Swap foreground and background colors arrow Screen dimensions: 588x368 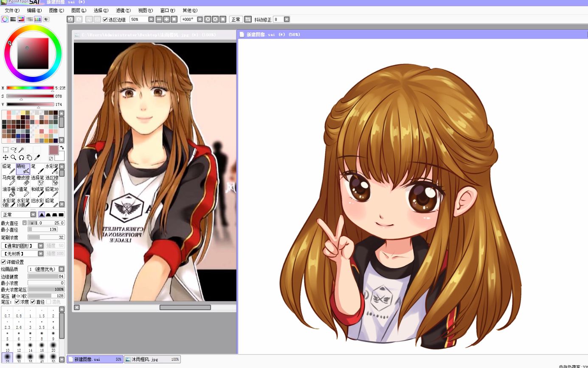pos(62,148)
